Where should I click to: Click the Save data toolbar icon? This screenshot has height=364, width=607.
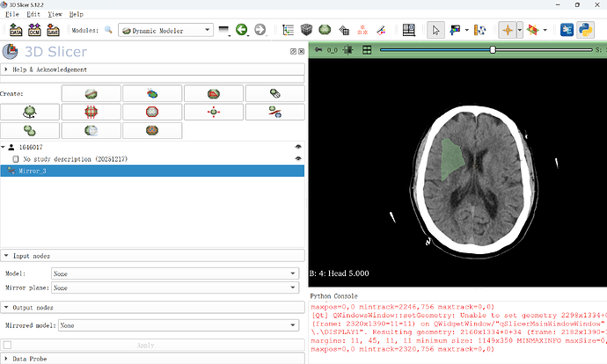point(53,30)
